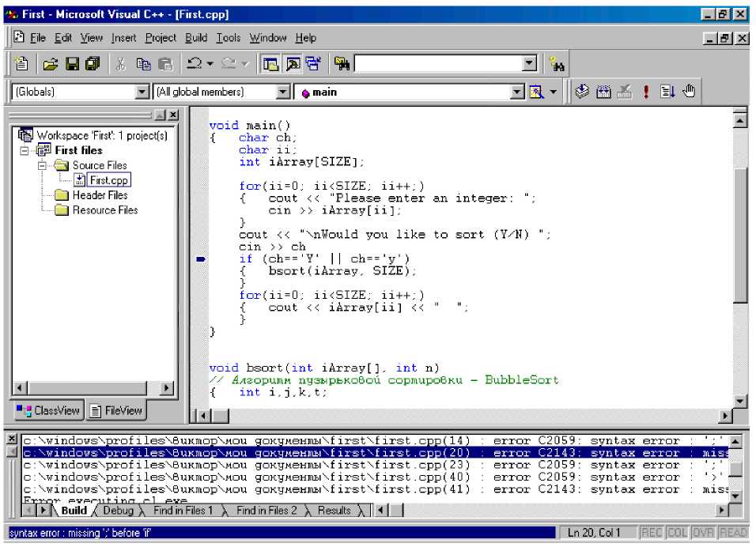Click the Stop Build icon

click(625, 91)
